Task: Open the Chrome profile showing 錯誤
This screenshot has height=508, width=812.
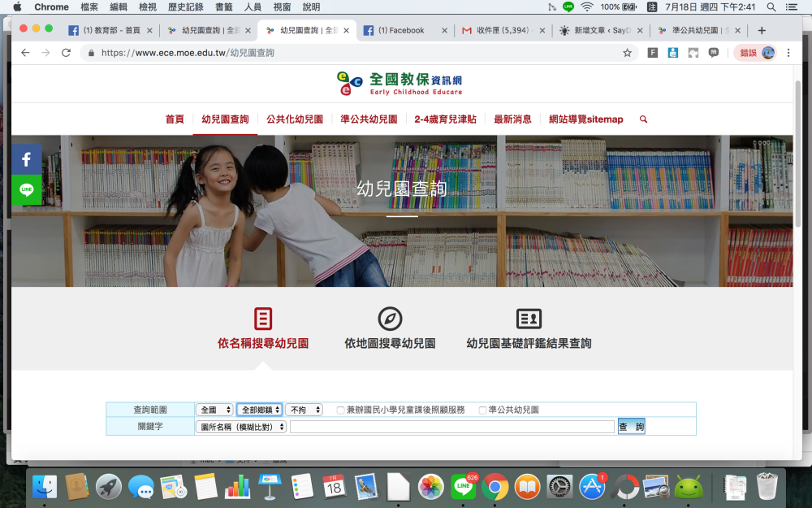Action: tap(755, 52)
